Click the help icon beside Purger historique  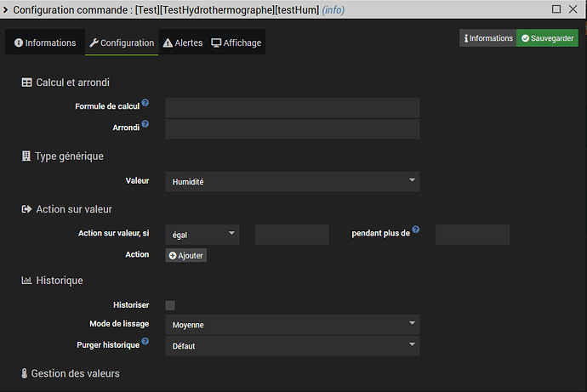(x=145, y=342)
